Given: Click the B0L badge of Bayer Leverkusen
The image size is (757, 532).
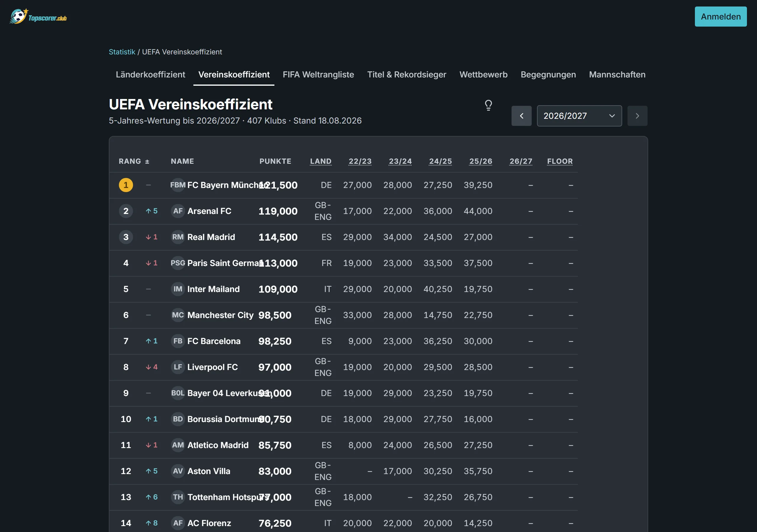Looking at the screenshot, I should pyautogui.click(x=178, y=393).
